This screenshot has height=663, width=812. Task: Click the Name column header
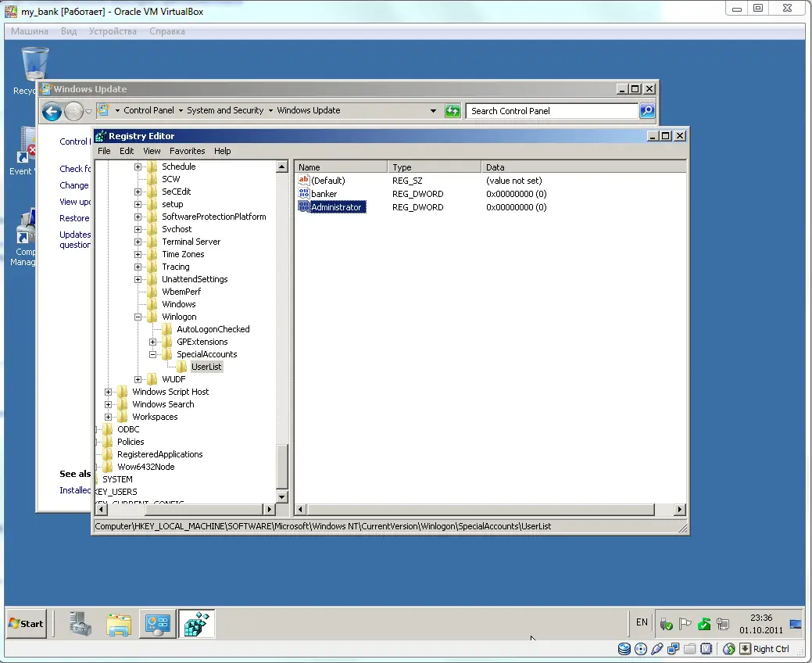pos(341,167)
